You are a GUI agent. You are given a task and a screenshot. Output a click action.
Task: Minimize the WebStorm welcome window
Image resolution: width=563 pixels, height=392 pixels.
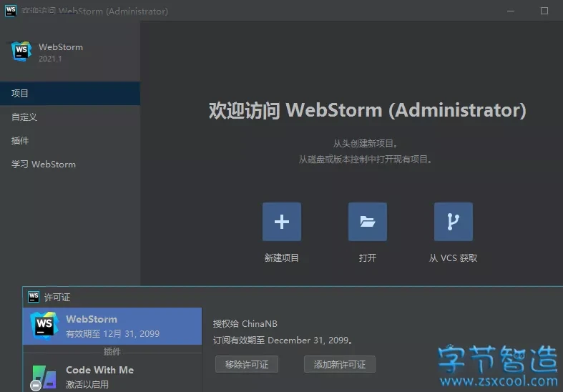tap(511, 11)
